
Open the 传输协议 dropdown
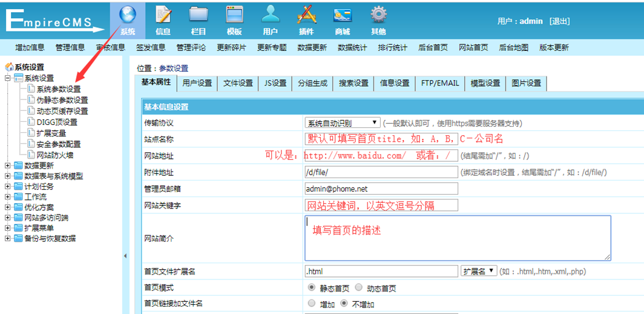point(342,123)
